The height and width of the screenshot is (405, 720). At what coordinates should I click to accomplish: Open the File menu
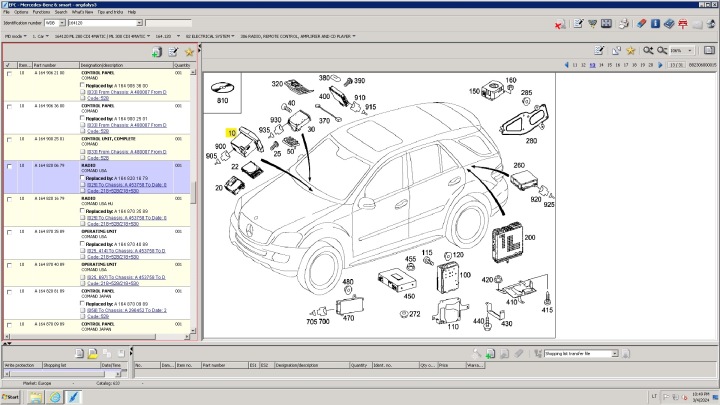coord(6,12)
